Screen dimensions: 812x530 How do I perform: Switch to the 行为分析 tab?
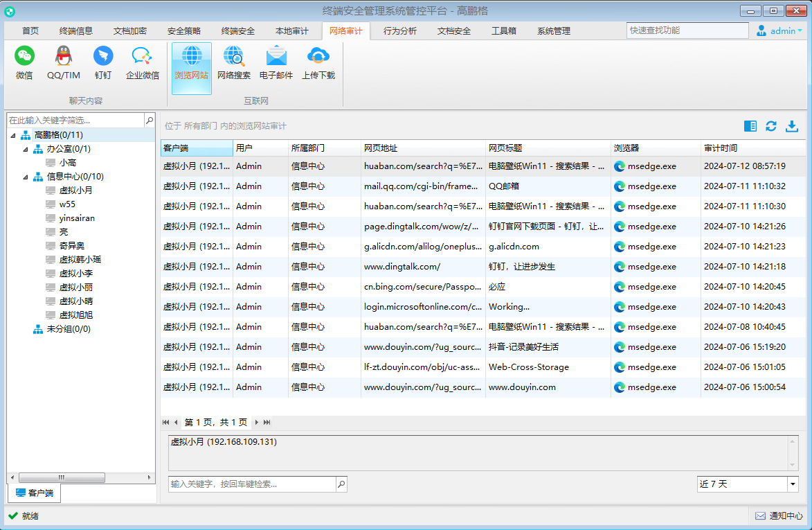click(400, 31)
